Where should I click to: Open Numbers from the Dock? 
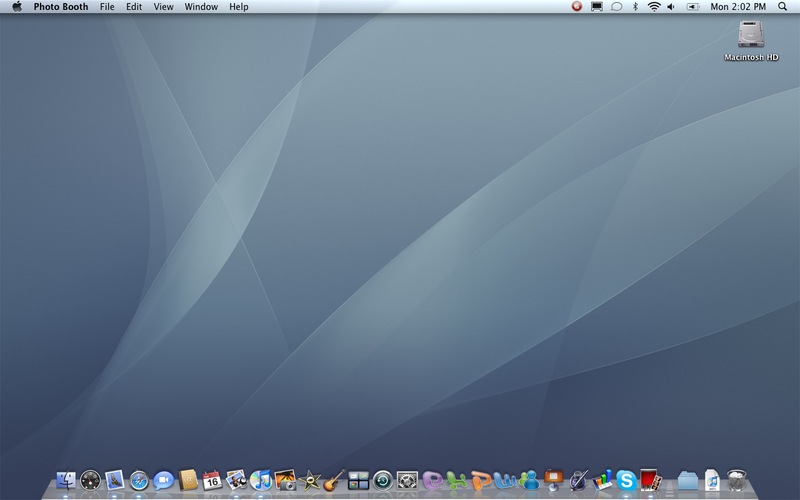(x=602, y=480)
